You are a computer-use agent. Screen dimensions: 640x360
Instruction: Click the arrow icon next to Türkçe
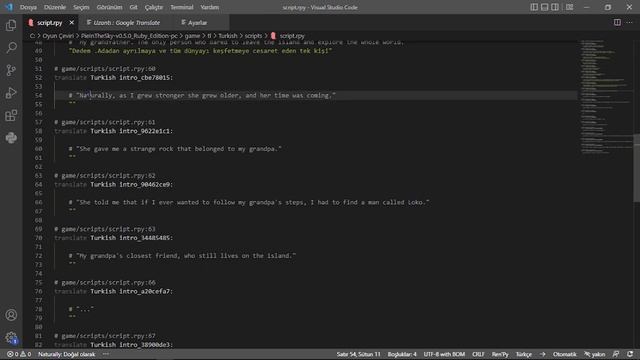pyautogui.click(x=542, y=354)
